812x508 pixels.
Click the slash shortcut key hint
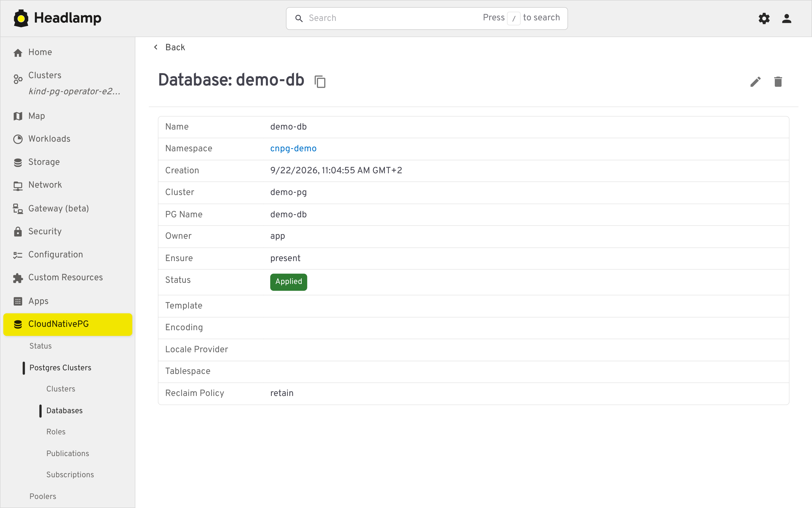tap(513, 18)
